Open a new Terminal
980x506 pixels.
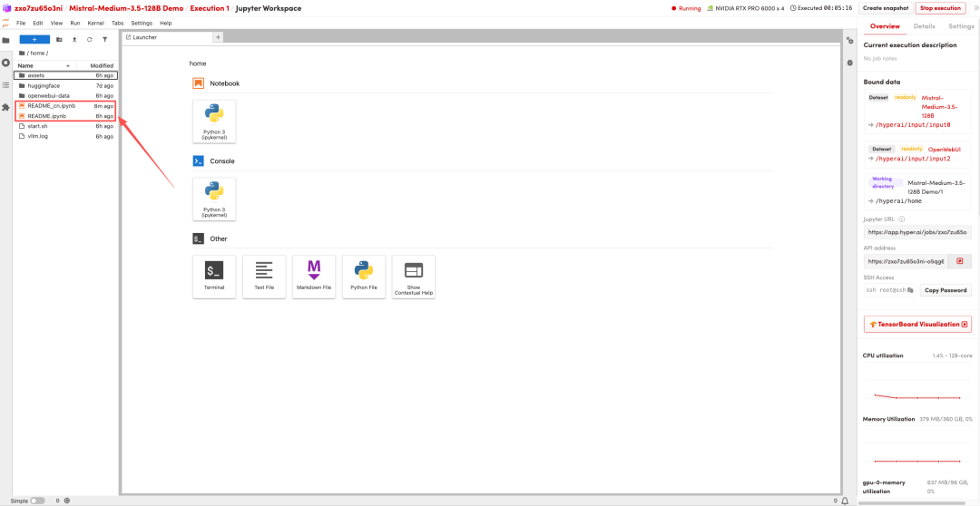214,276
